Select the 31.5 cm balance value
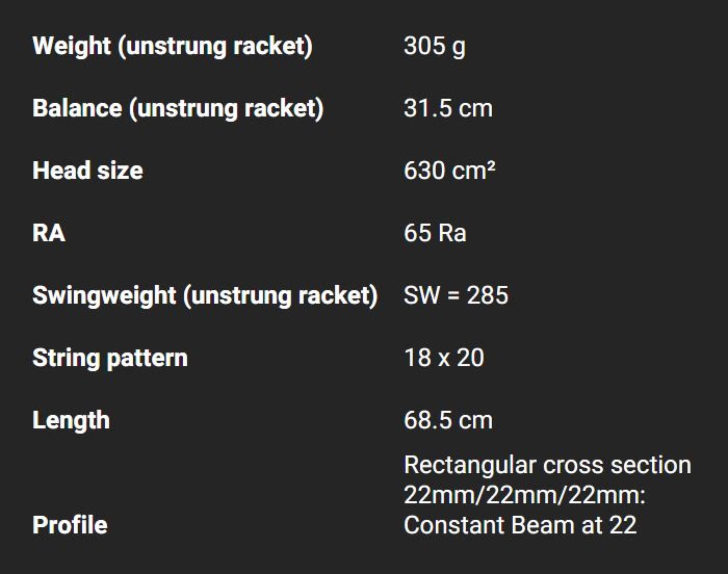Image resolution: width=728 pixels, height=574 pixels. coord(448,108)
